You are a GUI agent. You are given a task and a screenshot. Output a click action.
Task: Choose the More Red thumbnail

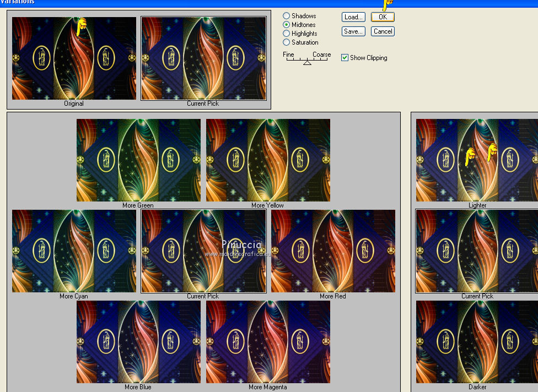coord(333,251)
